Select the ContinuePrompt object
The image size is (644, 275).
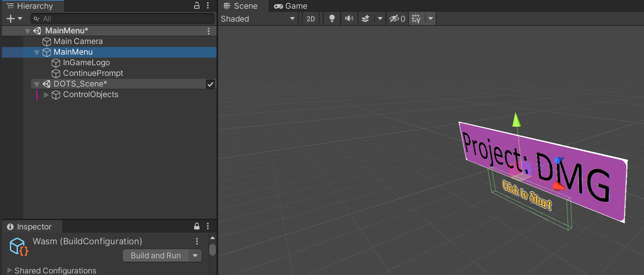tap(93, 73)
